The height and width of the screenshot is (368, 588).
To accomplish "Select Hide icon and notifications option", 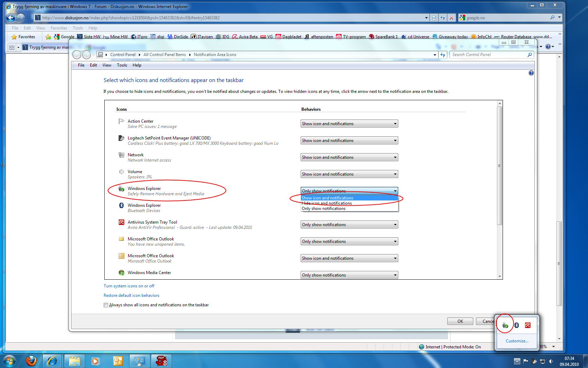I will click(x=349, y=203).
